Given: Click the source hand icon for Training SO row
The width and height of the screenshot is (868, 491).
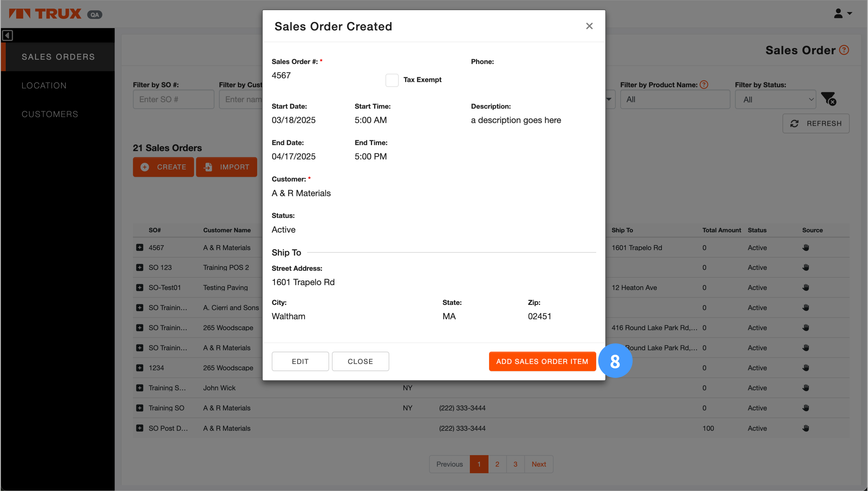Looking at the screenshot, I should (805, 408).
